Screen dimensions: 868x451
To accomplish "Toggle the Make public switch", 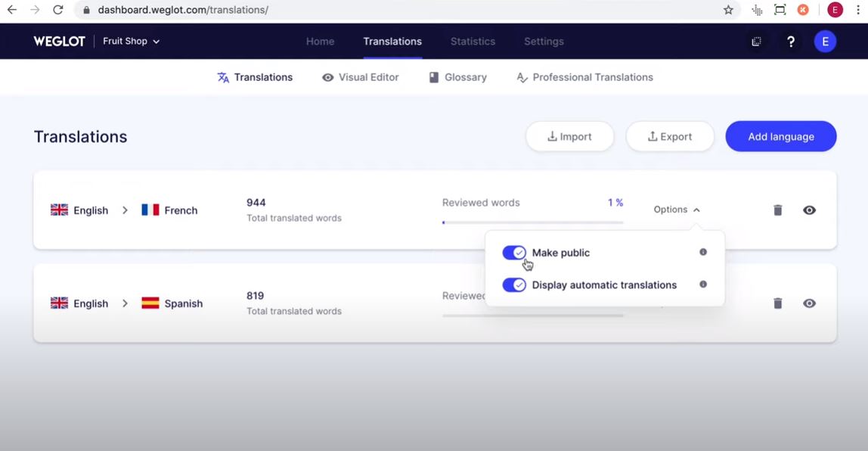I will pos(514,253).
